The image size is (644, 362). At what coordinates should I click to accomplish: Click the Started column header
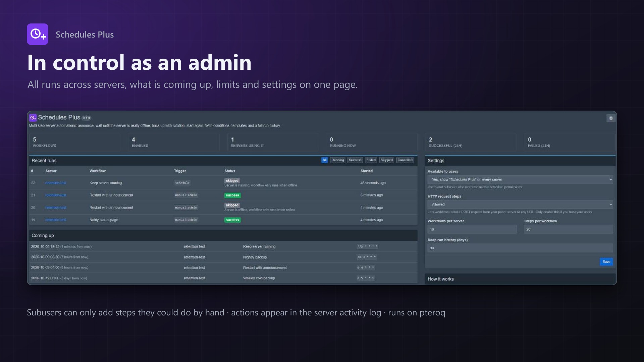[x=367, y=171]
